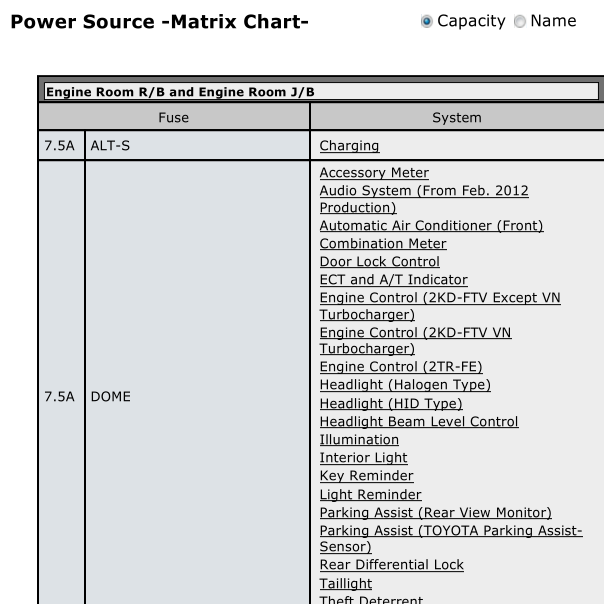The width and height of the screenshot is (604, 604).
Task: Open the Illumination link
Action: [x=359, y=440]
